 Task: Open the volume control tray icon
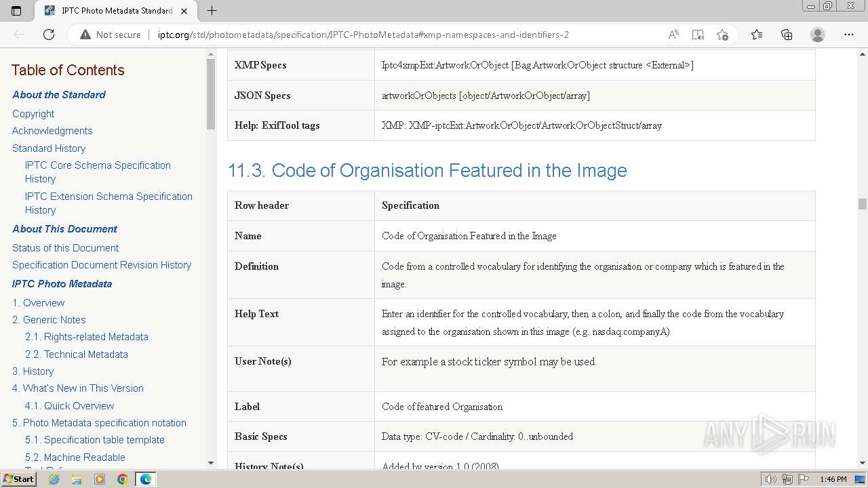click(x=771, y=479)
